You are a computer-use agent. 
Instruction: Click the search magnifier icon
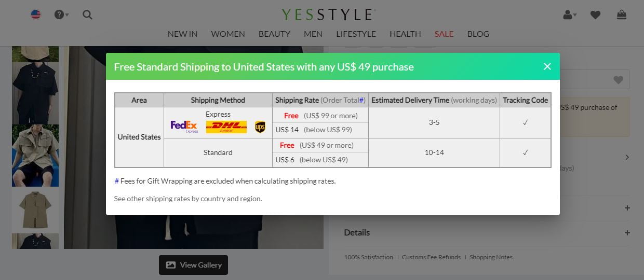click(87, 15)
